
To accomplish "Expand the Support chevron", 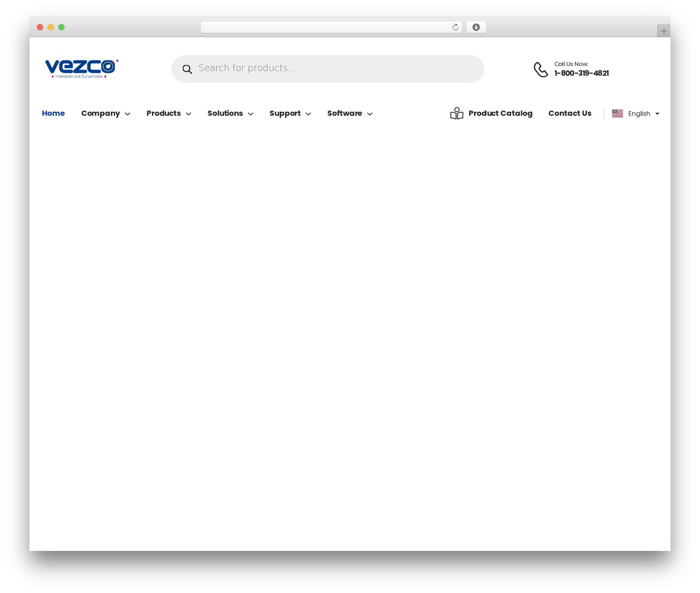I will coord(308,114).
